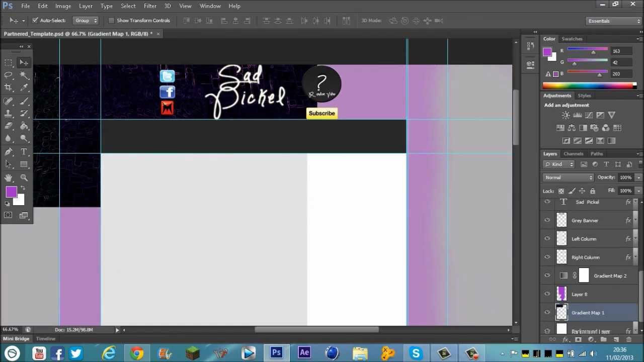
Task: Open the File menu
Action: tap(25, 6)
